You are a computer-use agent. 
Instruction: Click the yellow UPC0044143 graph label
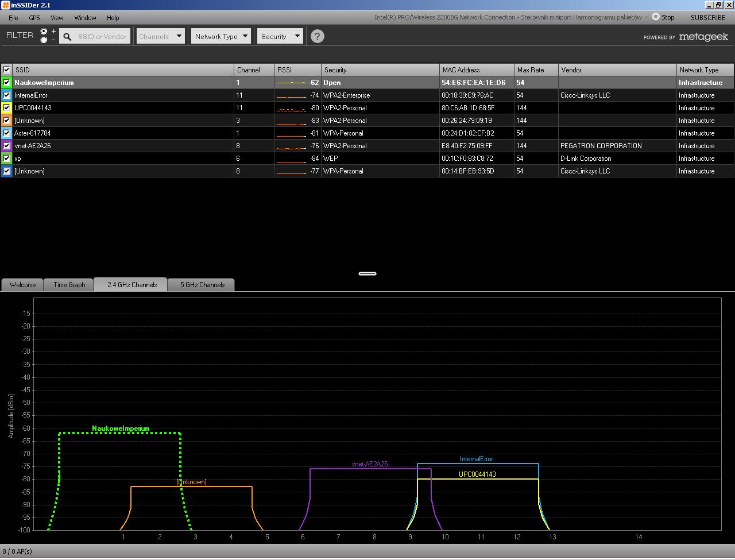(477, 474)
